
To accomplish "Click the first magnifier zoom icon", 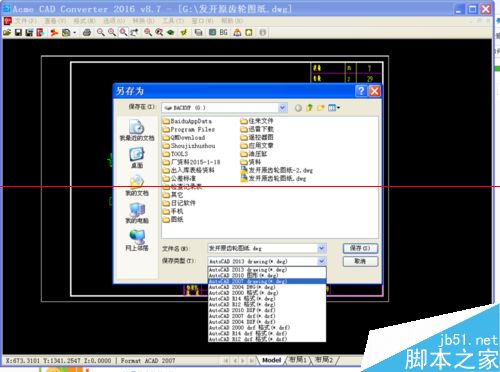I will [100, 32].
